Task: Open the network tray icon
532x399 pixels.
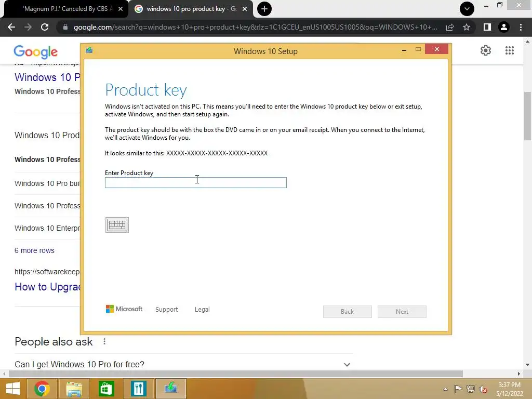Action: (471, 389)
